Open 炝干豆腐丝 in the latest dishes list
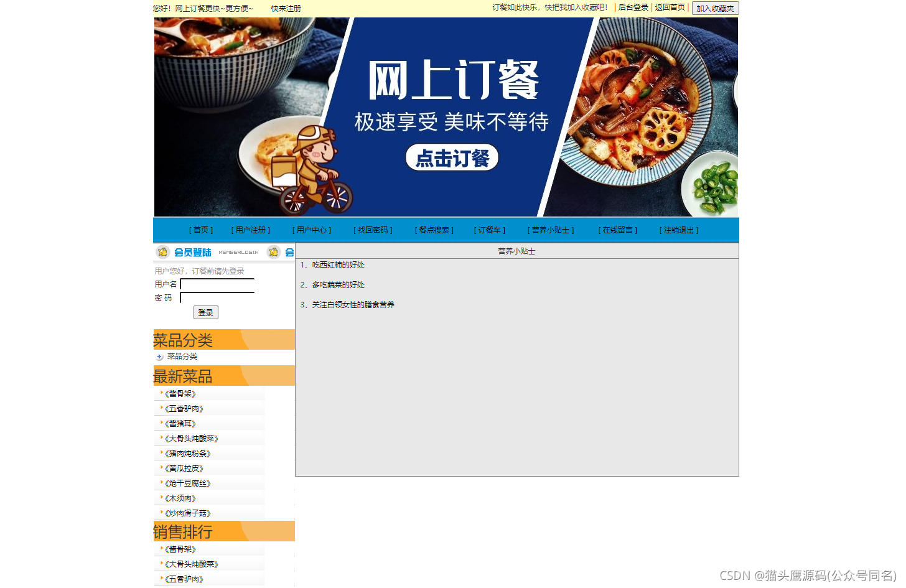 [188, 483]
